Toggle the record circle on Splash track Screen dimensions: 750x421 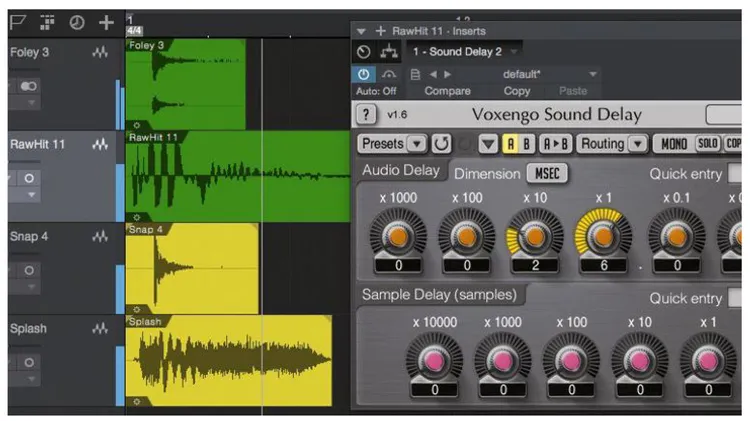(29, 363)
